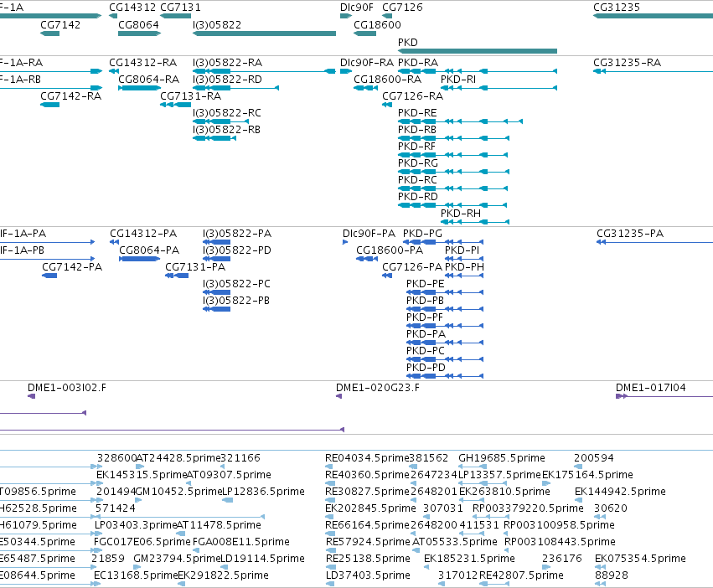Click EST label LD37403.5prime

368,575
